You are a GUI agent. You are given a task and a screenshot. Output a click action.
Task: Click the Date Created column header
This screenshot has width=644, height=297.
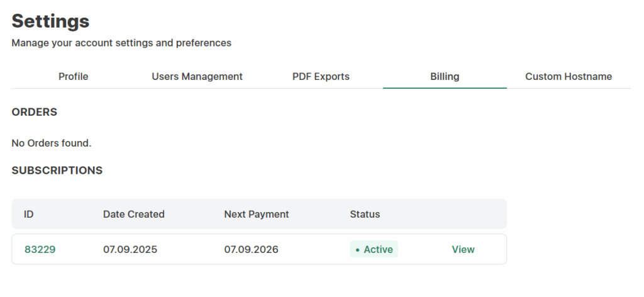pyautogui.click(x=134, y=215)
